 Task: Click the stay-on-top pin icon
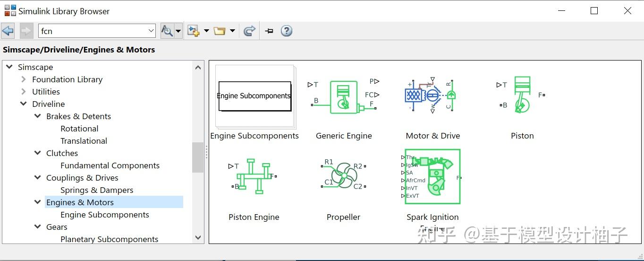(x=269, y=31)
